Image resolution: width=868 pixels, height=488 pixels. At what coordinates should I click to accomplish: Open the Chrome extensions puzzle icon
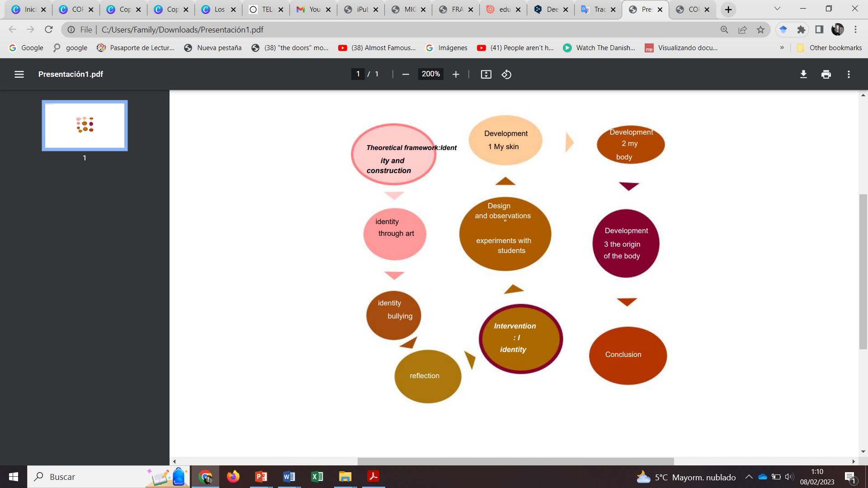801,29
